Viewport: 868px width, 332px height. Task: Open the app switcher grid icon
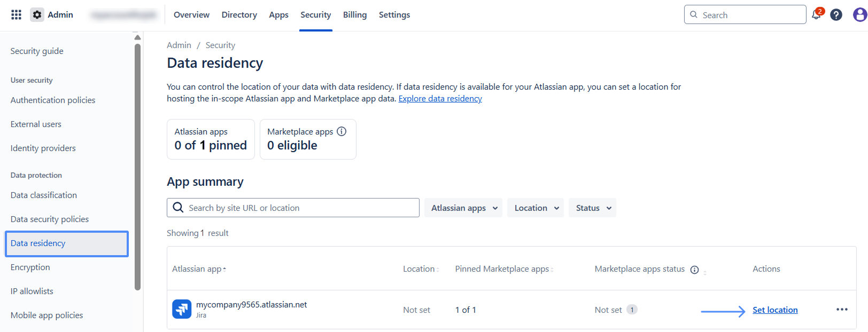16,15
